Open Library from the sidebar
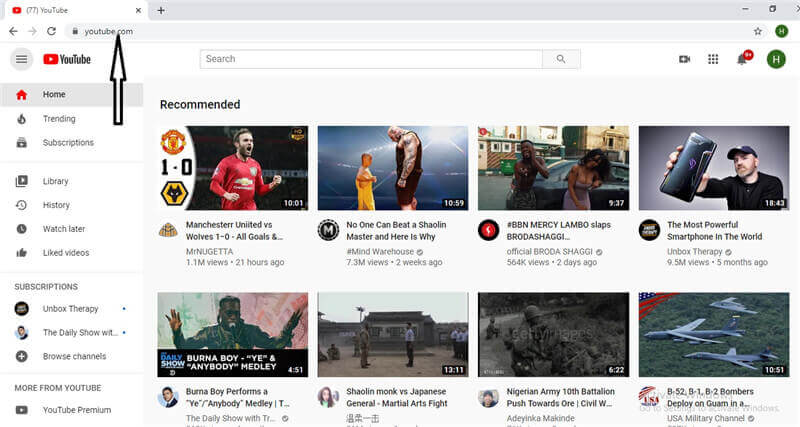 (55, 181)
